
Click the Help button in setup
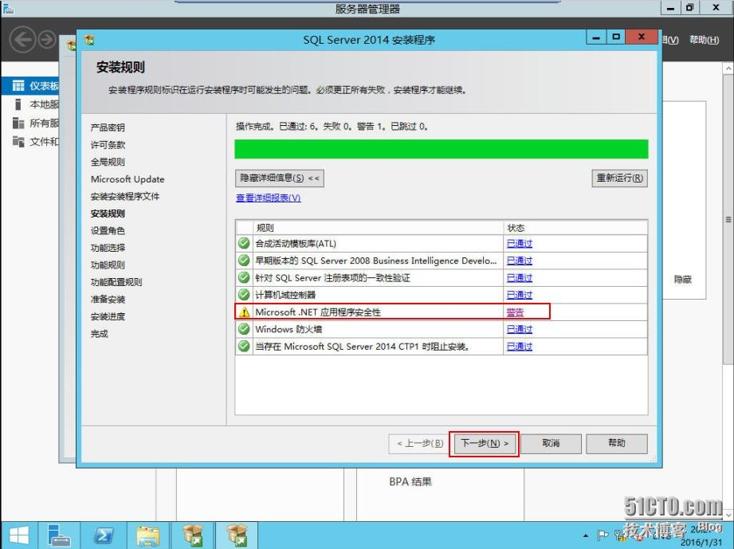[x=617, y=443]
